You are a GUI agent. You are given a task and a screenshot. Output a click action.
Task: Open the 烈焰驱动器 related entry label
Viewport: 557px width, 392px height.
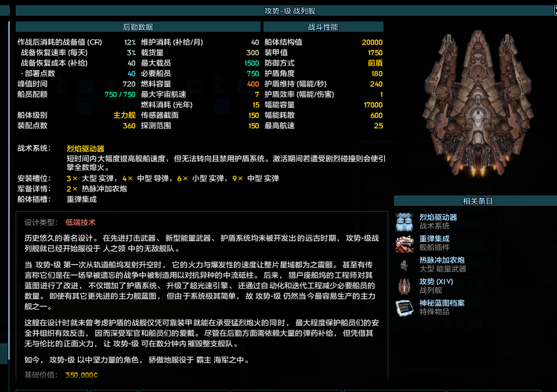438,217
